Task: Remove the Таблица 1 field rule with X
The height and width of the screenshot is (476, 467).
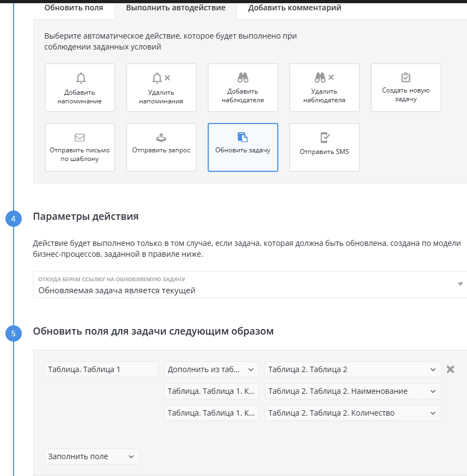Action: [x=450, y=369]
